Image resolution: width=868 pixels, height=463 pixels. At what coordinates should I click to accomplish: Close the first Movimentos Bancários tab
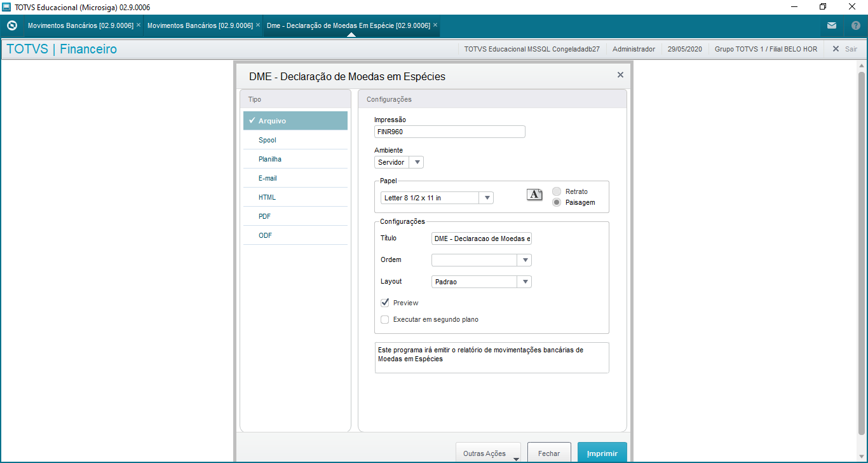click(139, 25)
